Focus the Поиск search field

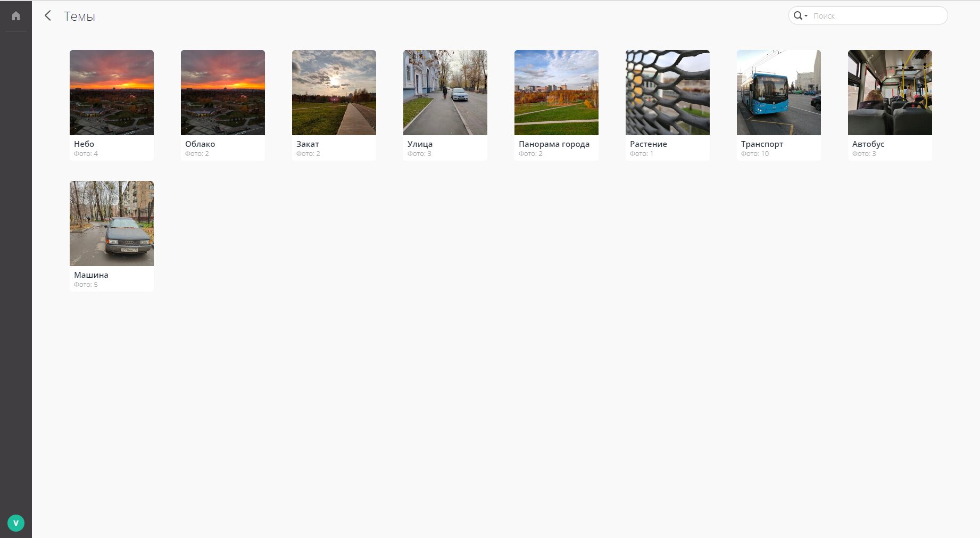[x=878, y=16]
